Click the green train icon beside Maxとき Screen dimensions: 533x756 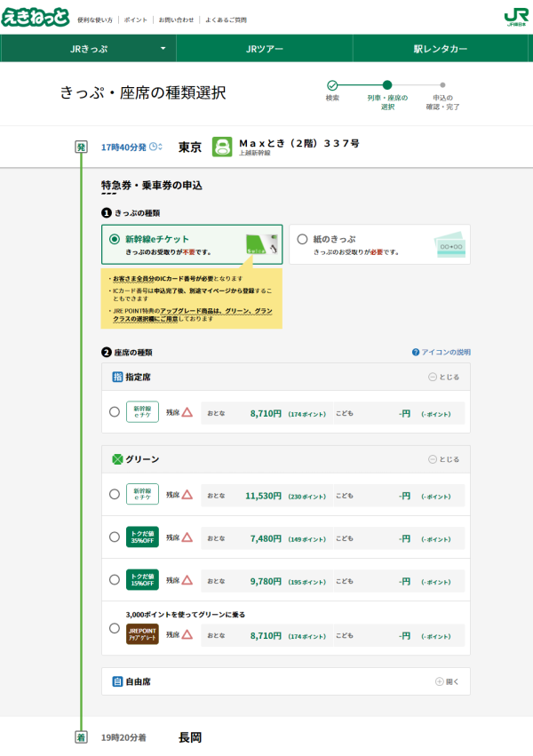pyautogui.click(x=222, y=147)
